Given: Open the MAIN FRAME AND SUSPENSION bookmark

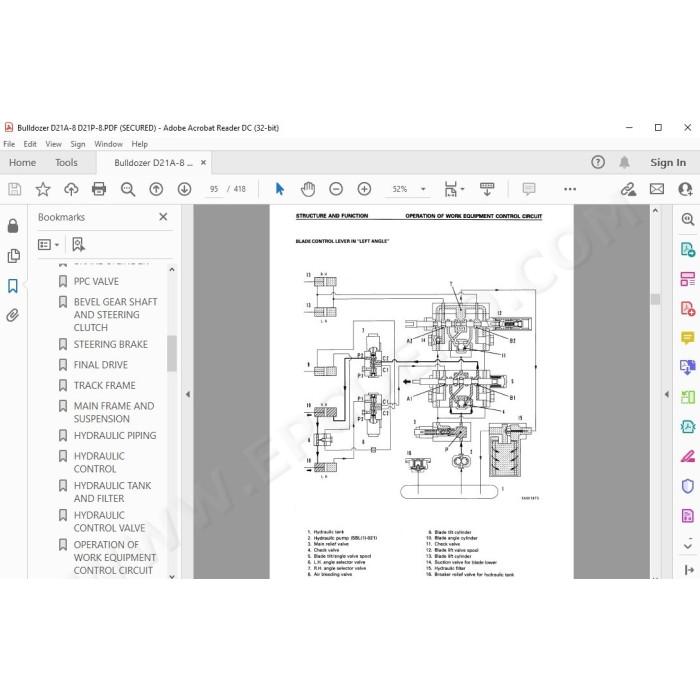Looking at the screenshot, I should click(114, 412).
